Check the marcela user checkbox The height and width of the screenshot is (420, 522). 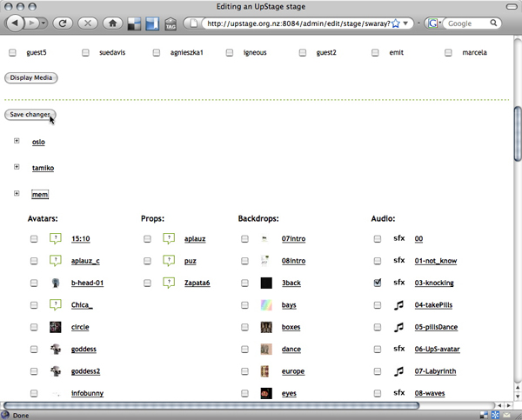coord(448,52)
